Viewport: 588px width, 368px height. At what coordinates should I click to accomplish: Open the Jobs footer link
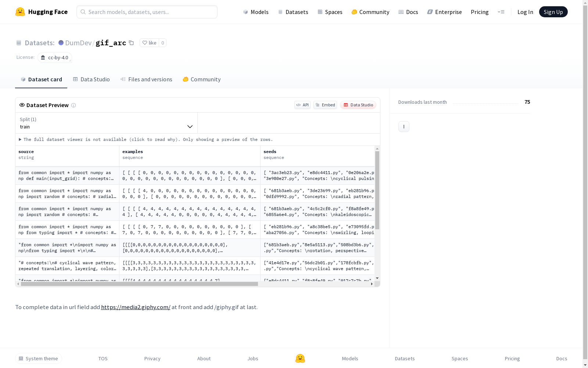click(253, 358)
